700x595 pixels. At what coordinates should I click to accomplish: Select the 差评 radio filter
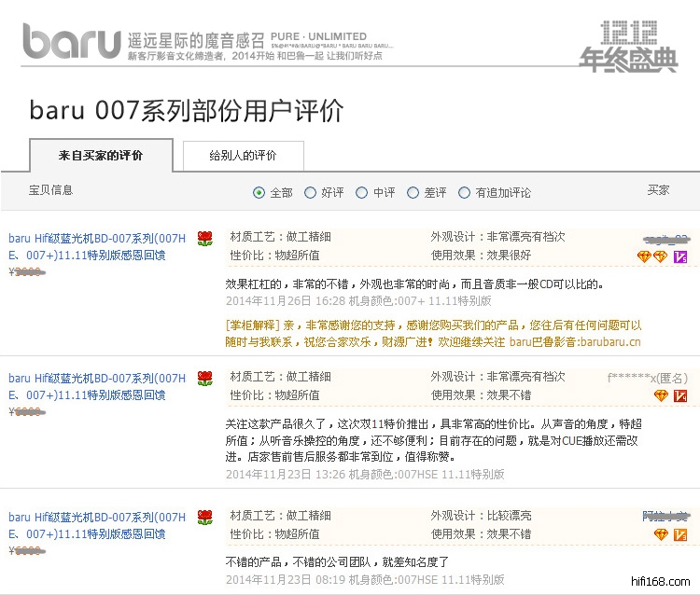coord(413,193)
